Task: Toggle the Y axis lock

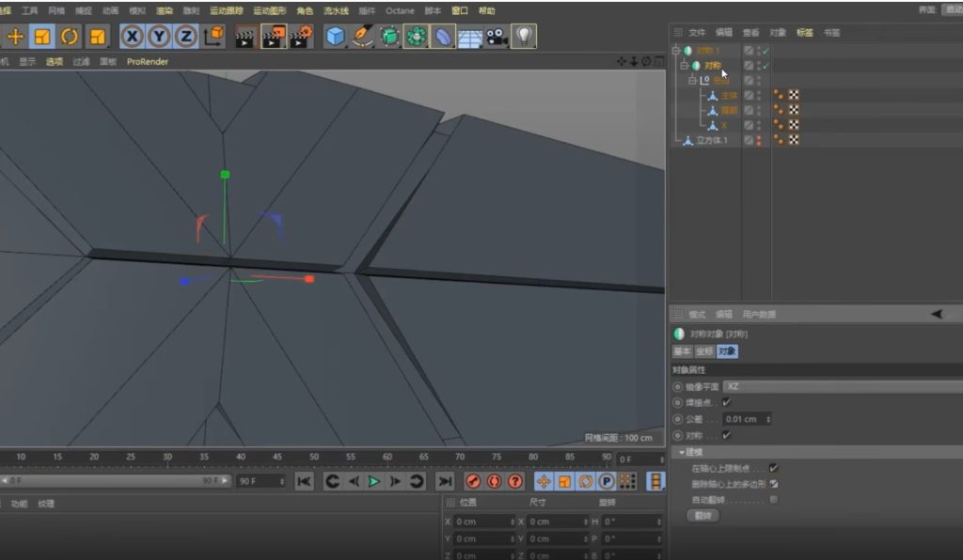Action: click(159, 37)
